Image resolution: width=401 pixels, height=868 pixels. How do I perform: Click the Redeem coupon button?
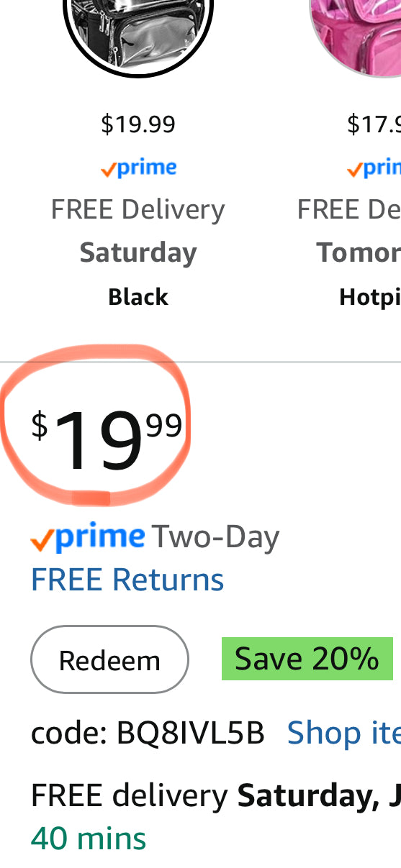coord(109,659)
